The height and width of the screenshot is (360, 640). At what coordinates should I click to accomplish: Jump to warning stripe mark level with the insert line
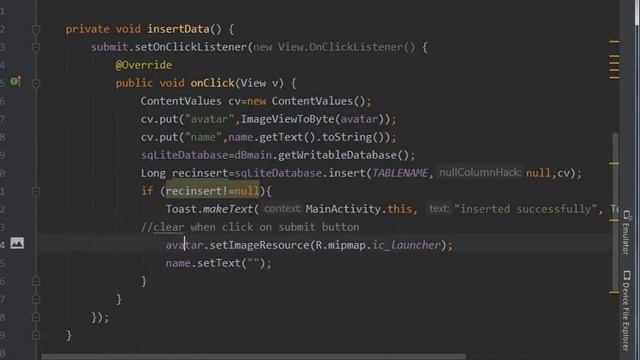point(614,163)
